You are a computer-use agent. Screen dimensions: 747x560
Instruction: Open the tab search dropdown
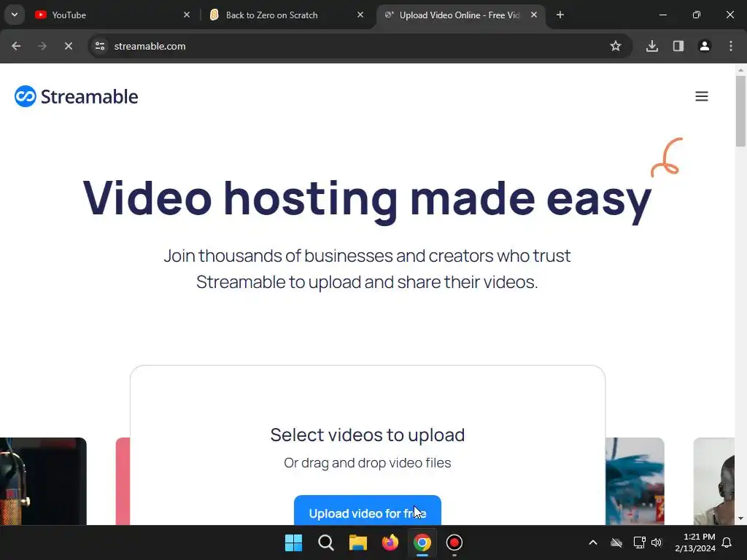tap(15, 15)
